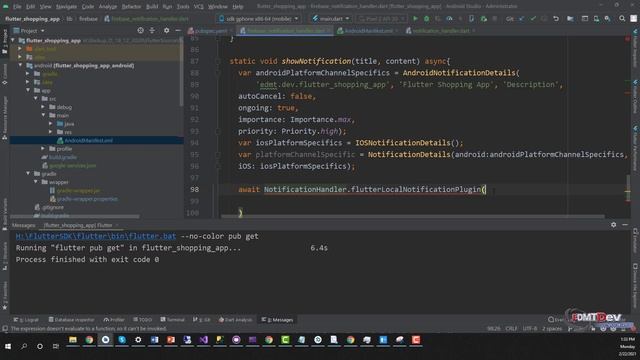Expand the debug folder node
Screen dimensions: 640x360
point(43,107)
